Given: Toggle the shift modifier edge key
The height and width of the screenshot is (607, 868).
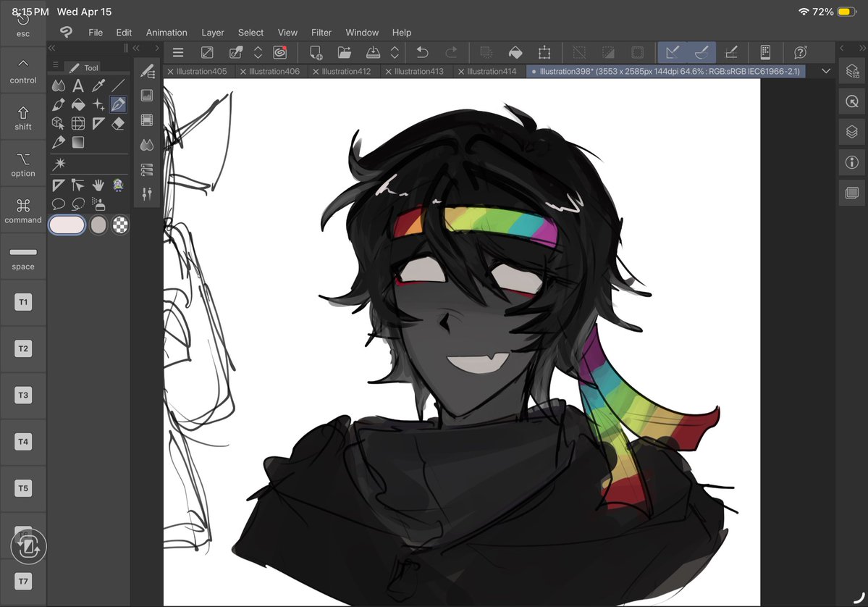Looking at the screenshot, I should tap(22, 120).
